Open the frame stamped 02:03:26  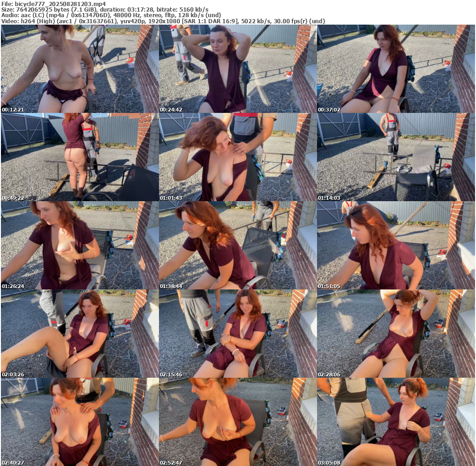pyautogui.click(x=79, y=334)
